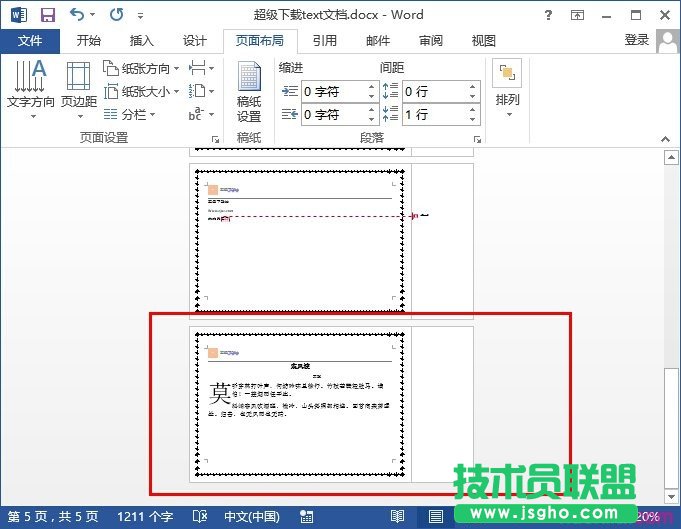Open the 文字方向 text direction tool
This screenshot has width=681, height=529.
[x=31, y=89]
